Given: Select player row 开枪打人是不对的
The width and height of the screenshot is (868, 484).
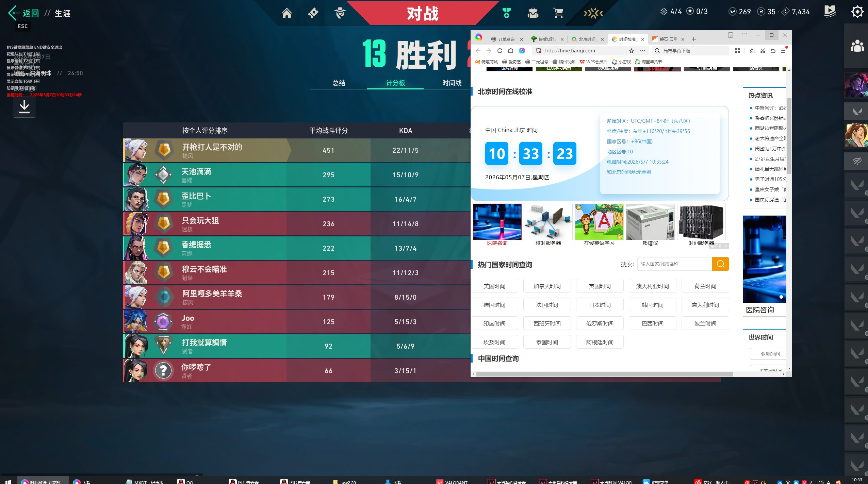Looking at the screenshot, I should [x=297, y=150].
